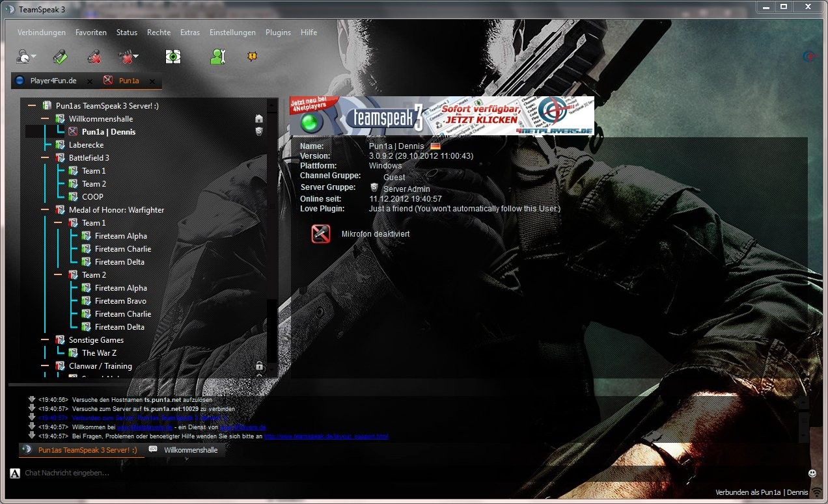Image resolution: width=828 pixels, height=504 pixels.
Task: Mute microphone using red X microphone icon
Action: tap(95, 57)
